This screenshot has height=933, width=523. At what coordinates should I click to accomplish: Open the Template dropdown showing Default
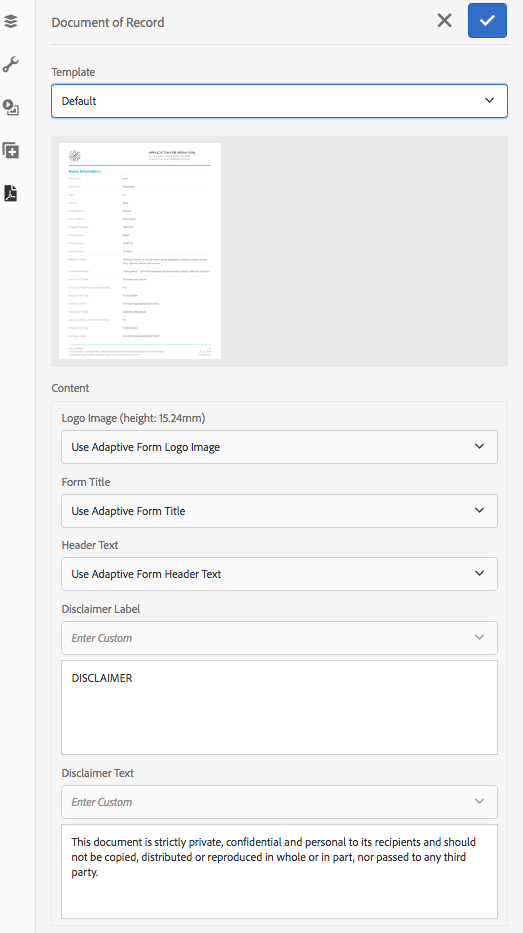279,101
